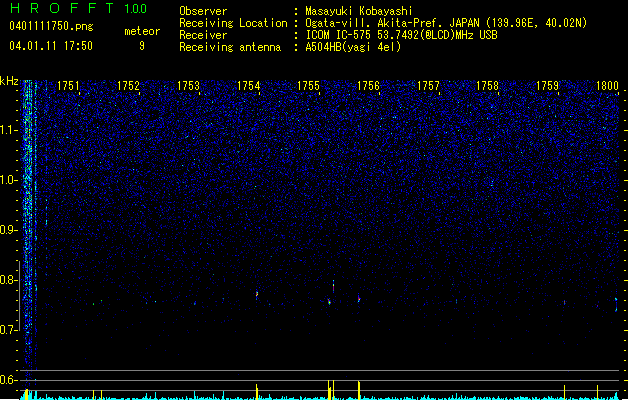Click the 1759 time axis marker
The width and height of the screenshot is (629, 400).
[x=548, y=86]
